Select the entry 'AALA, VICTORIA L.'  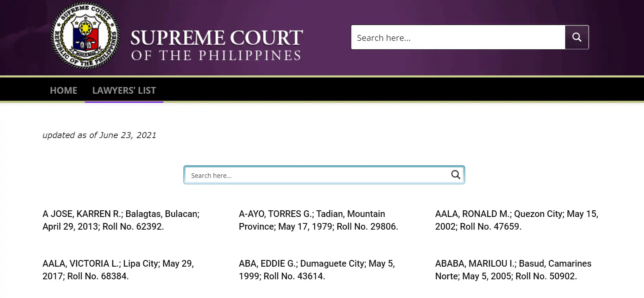[118, 270]
